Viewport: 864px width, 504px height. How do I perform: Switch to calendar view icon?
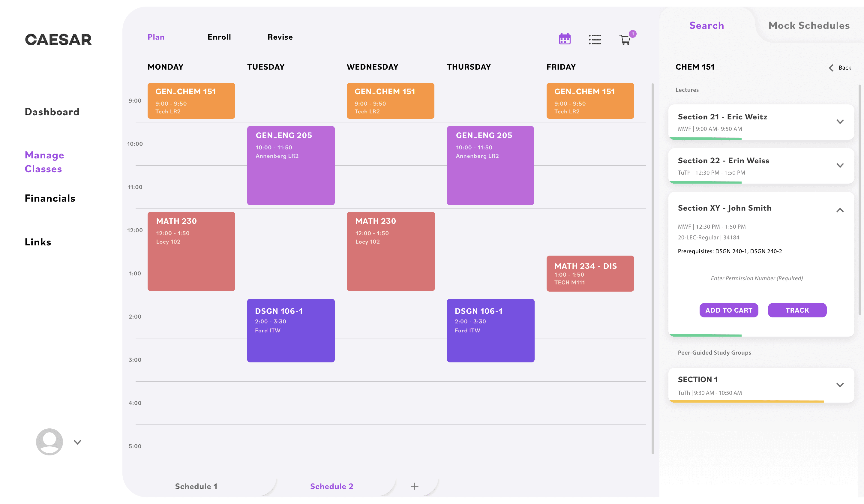pos(564,39)
